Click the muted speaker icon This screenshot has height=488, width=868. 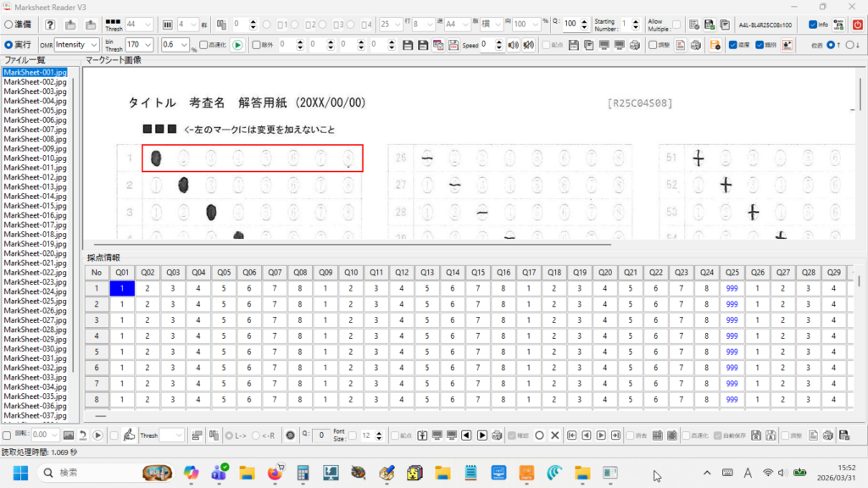click(x=528, y=45)
